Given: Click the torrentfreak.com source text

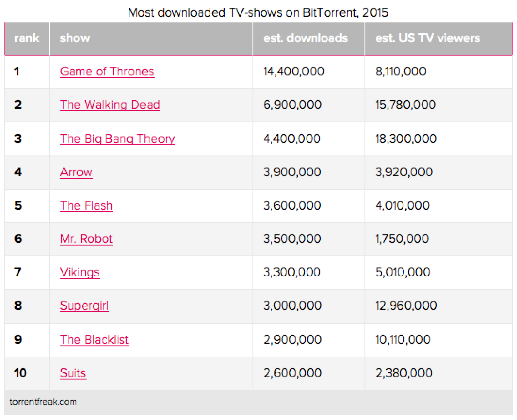Looking at the screenshot, I should [x=43, y=402].
